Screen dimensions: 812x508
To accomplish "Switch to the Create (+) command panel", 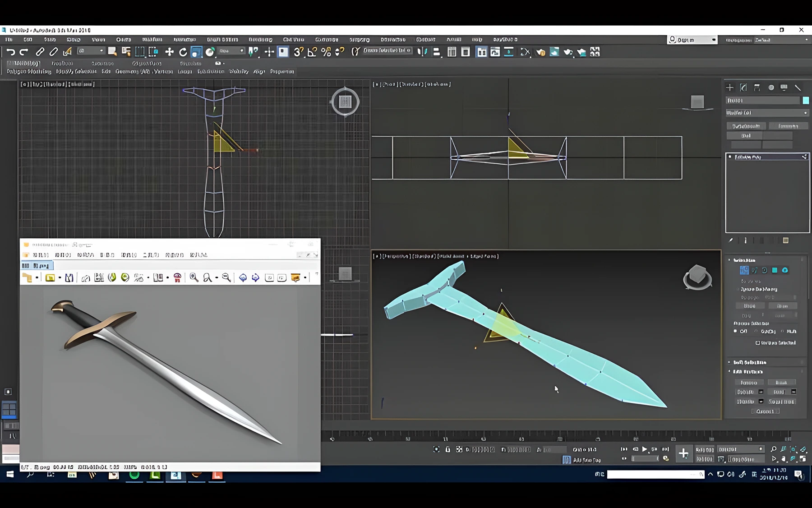I will coord(729,88).
